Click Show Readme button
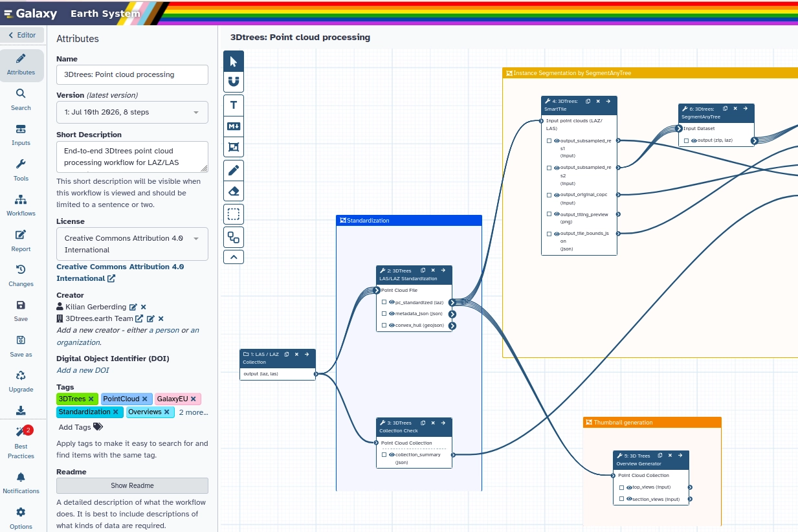 (132, 485)
